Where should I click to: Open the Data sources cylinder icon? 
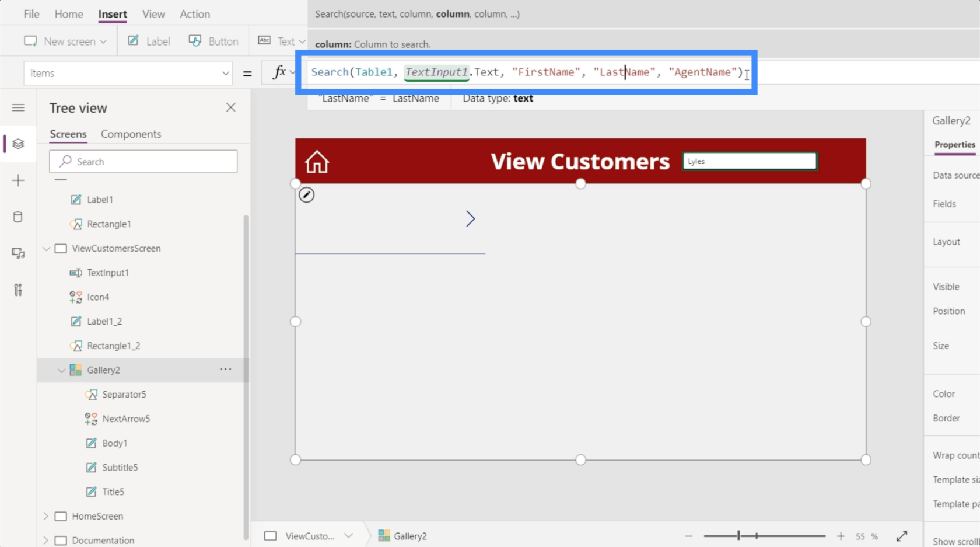(x=18, y=217)
